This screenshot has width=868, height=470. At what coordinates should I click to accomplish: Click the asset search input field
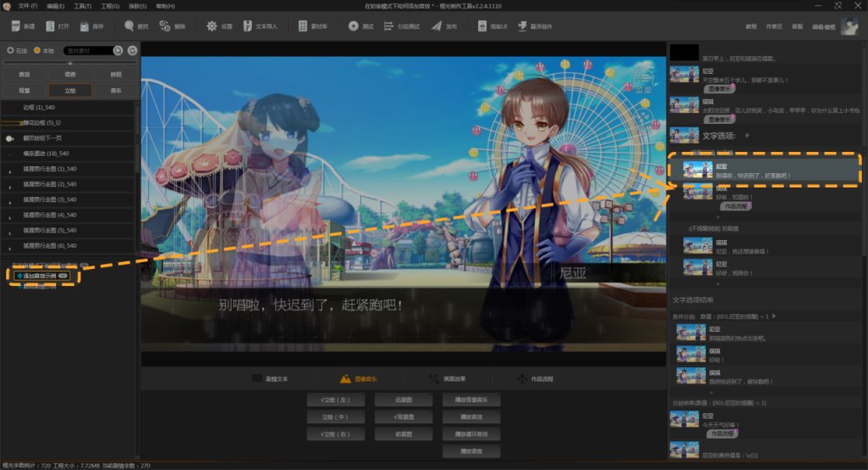coord(87,51)
